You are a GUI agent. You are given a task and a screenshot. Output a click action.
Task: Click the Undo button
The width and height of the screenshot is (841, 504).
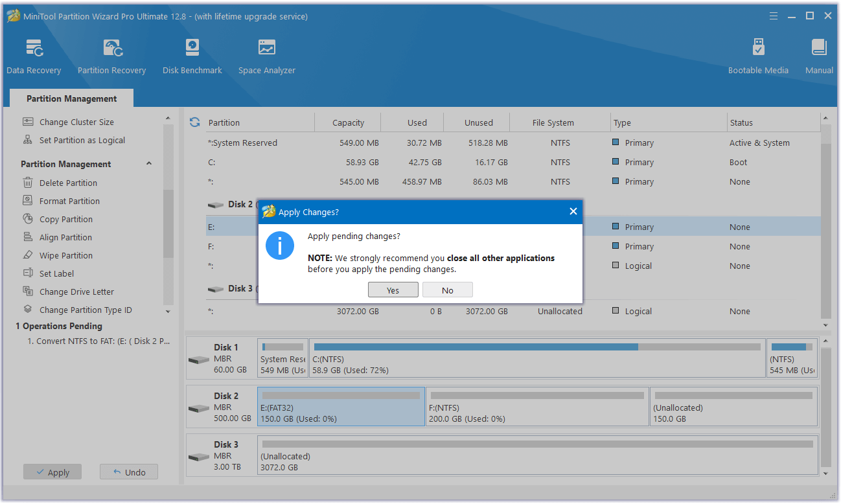(129, 472)
